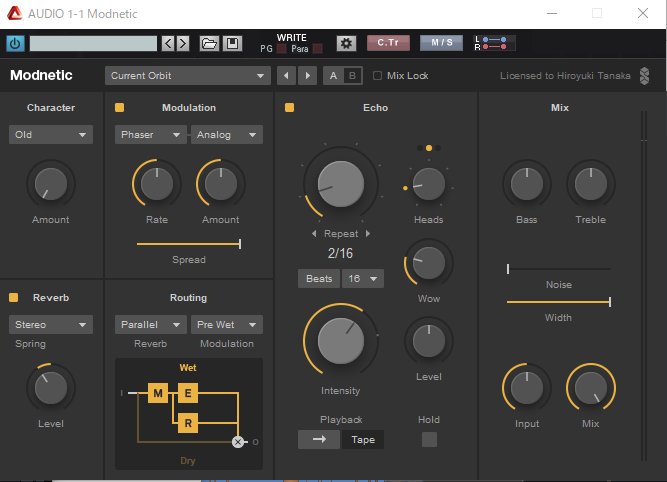This screenshot has height=482, width=667.
Task: Open the L/R channel routing icon
Action: pyautogui.click(x=495, y=43)
